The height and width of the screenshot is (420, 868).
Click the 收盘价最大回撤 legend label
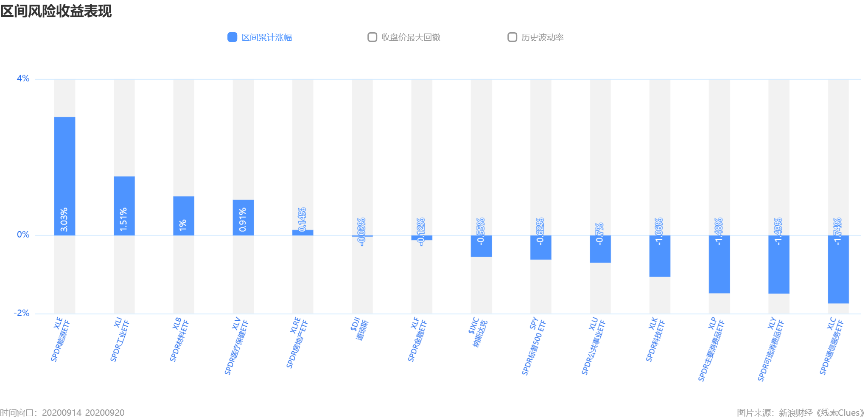click(411, 37)
